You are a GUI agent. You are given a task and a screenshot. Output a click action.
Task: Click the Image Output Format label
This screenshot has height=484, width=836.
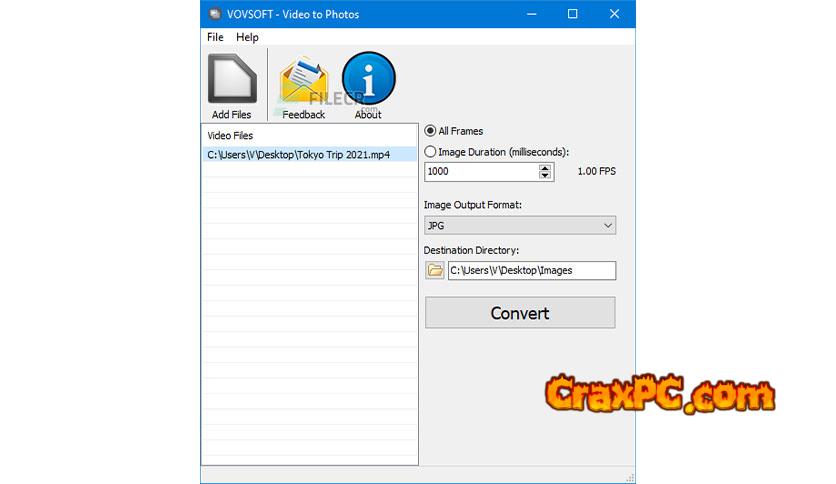point(472,205)
